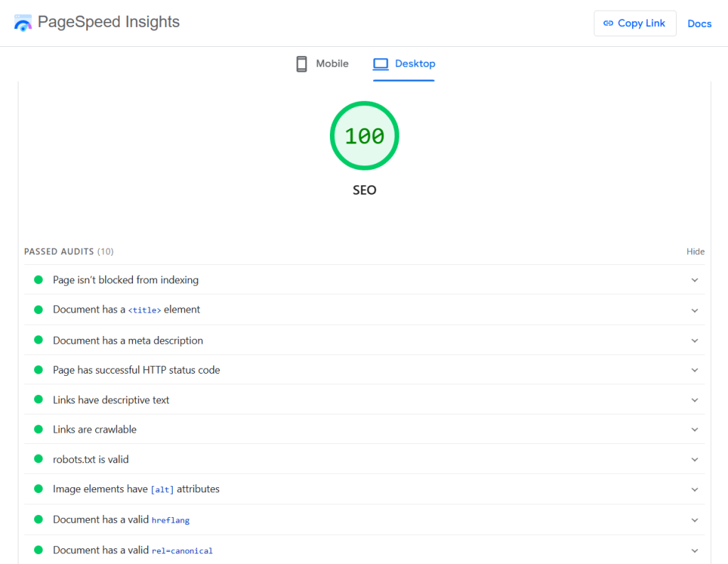
Task: Expand the Links have descriptive text audit
Action: point(695,399)
